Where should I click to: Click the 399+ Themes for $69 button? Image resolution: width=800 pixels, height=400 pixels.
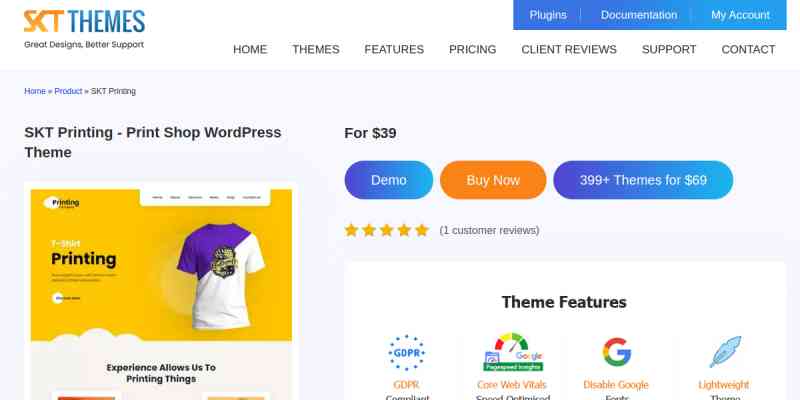pos(643,180)
